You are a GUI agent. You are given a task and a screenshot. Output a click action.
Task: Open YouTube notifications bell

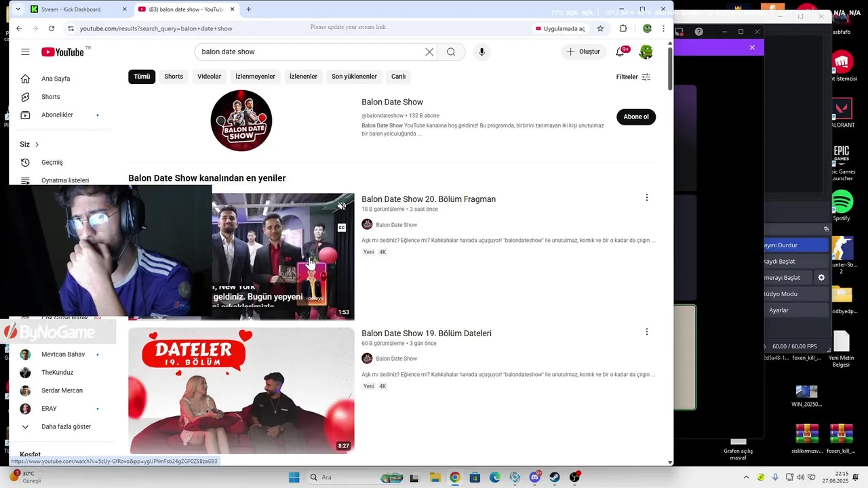tap(620, 52)
